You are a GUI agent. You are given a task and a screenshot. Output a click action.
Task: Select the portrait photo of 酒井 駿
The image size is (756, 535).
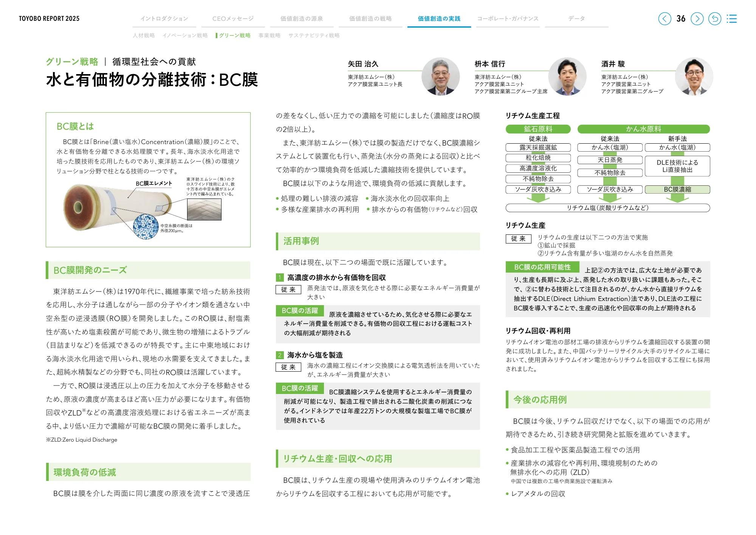point(694,76)
